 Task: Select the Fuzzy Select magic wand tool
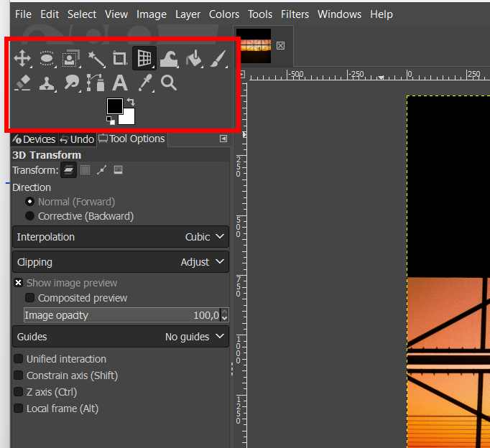point(96,59)
